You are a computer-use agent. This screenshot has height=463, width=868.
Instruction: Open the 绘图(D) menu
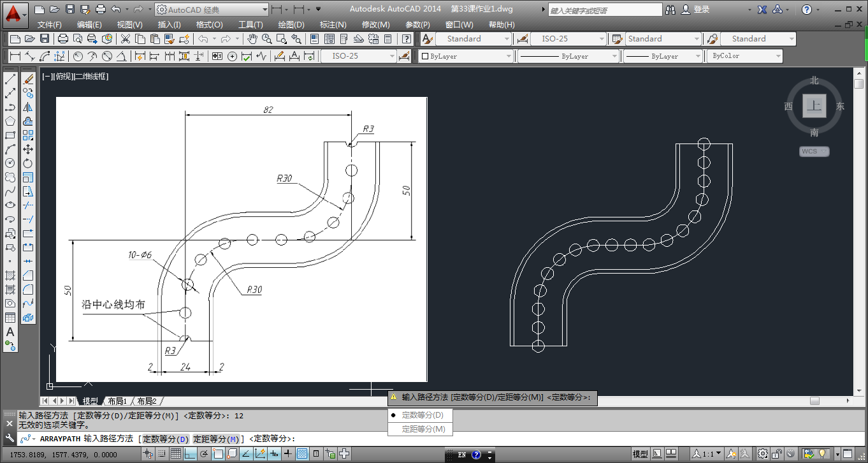pyautogui.click(x=291, y=25)
